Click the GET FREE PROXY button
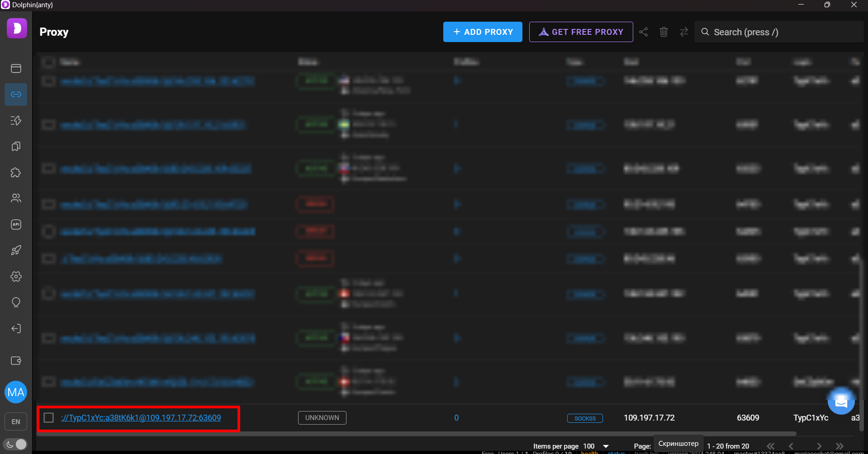The image size is (868, 454). [x=581, y=32]
